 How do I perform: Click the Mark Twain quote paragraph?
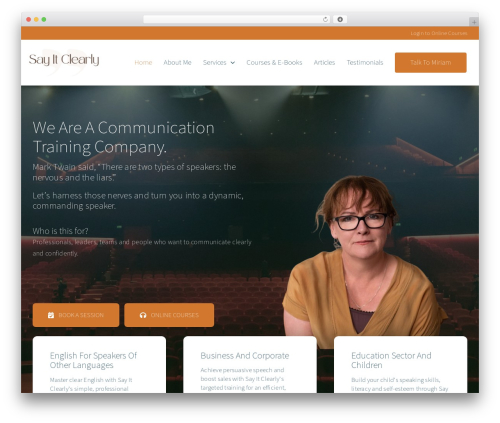(134, 172)
